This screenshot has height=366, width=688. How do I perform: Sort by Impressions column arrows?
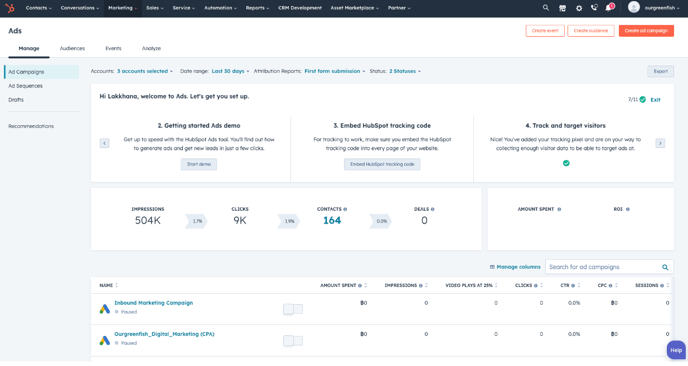[426, 285]
